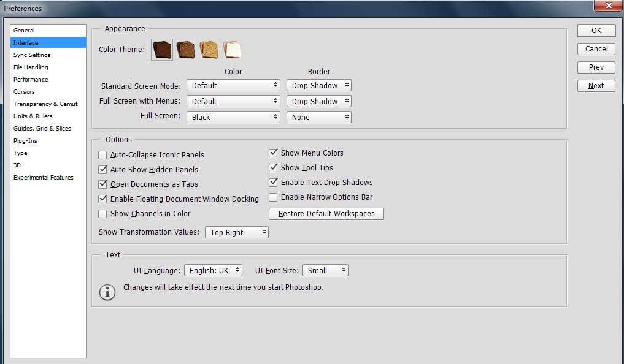Screen dimensions: 624x364
Task: Open Standard Screen Mode border dropdown
Action: coord(319,85)
